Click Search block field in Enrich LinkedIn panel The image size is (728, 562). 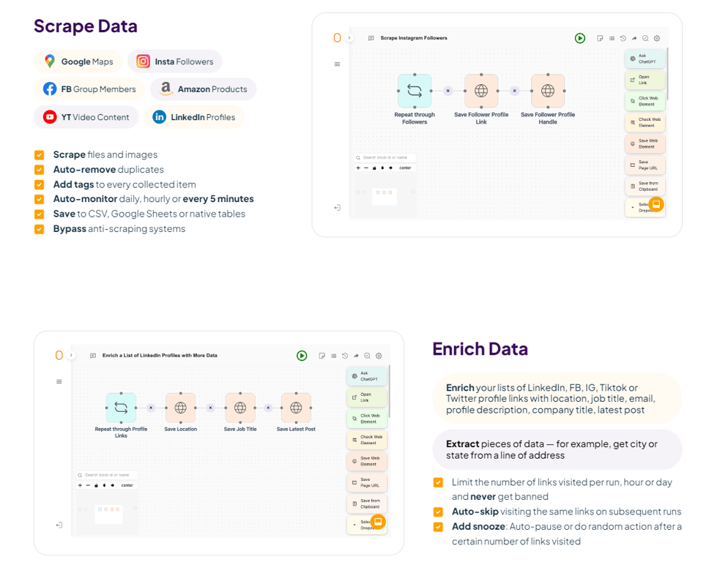(107, 475)
